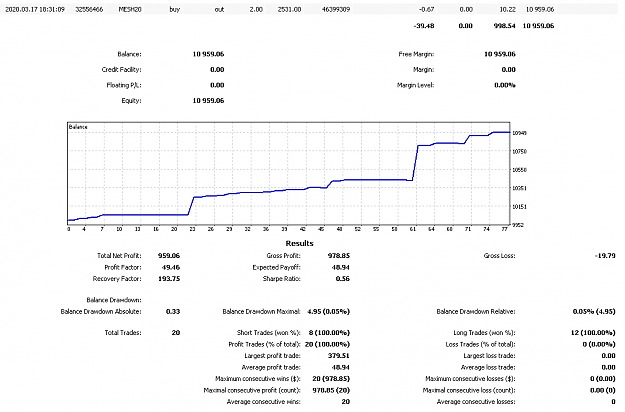Select the Loss Trades value '0 (0.00%)'

(599, 344)
